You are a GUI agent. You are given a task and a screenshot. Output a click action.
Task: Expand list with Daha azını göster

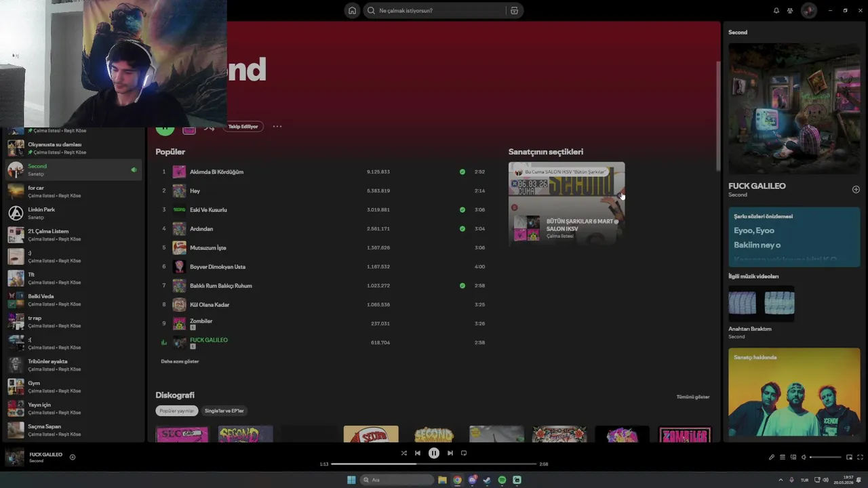click(180, 361)
